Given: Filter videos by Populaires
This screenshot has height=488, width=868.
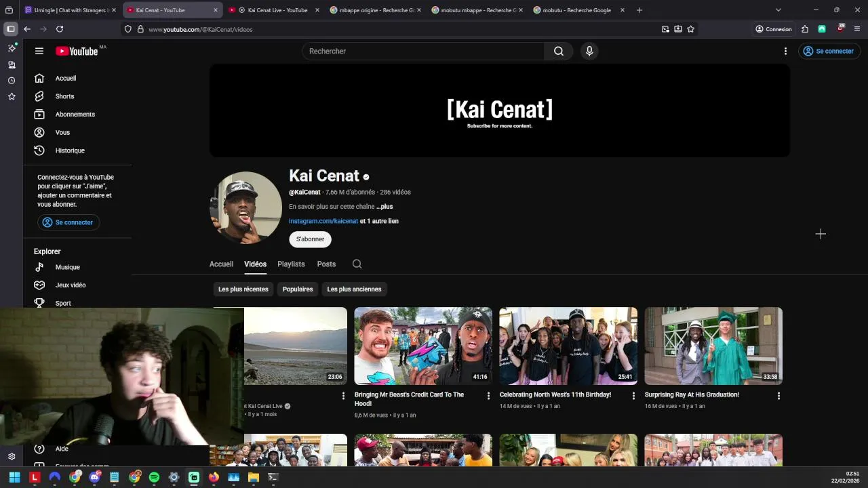Looking at the screenshot, I should coord(298,289).
